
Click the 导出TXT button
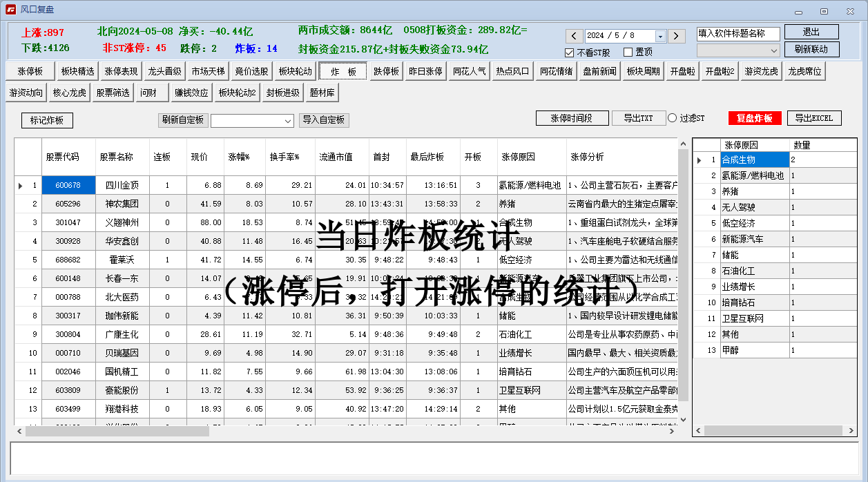[638, 118]
